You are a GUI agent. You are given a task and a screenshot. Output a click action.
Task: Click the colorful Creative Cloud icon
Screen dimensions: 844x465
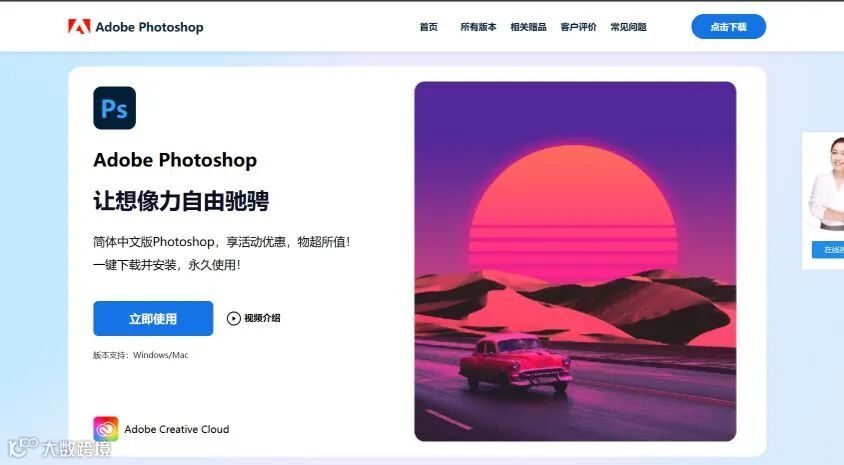106,429
